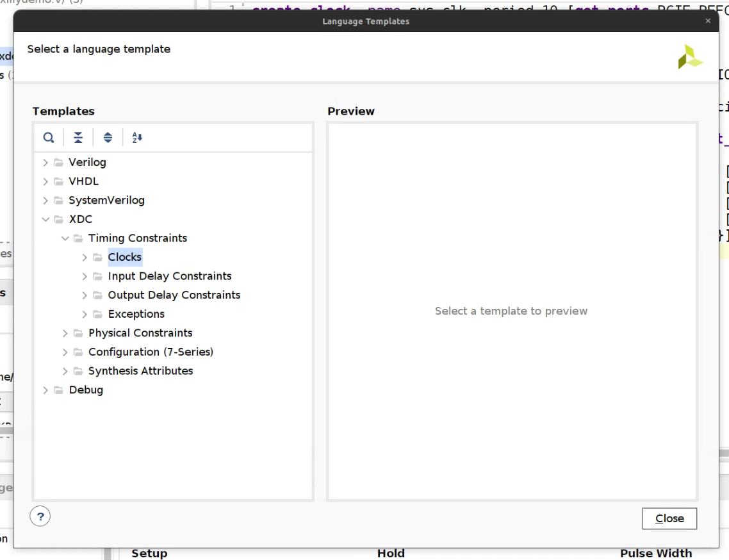Select the Input Delay Constraints item
The height and width of the screenshot is (560, 729).
(170, 276)
